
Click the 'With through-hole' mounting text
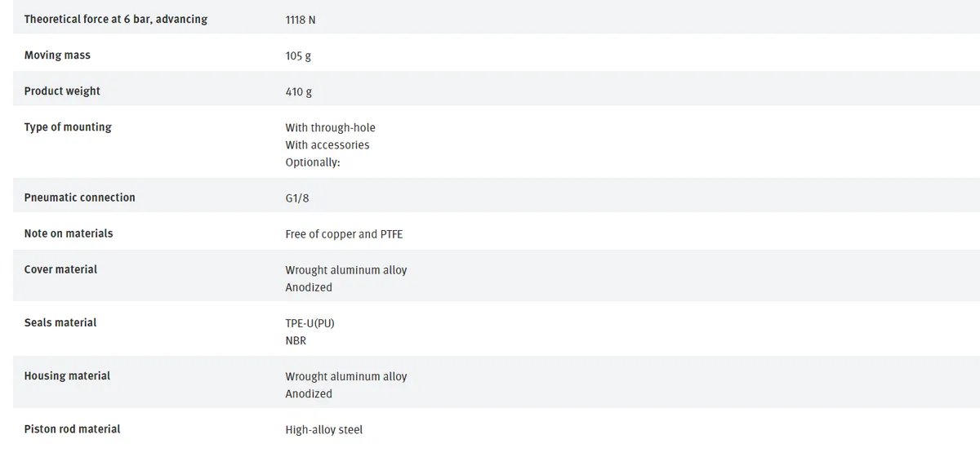[x=330, y=127]
